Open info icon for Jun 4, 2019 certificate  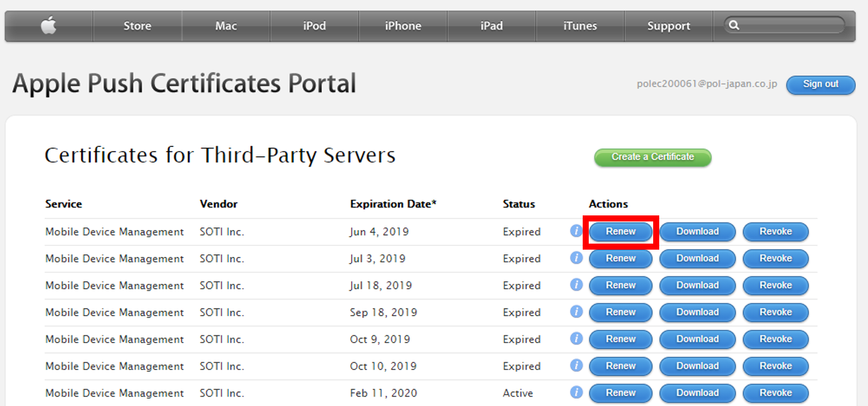pos(576,231)
